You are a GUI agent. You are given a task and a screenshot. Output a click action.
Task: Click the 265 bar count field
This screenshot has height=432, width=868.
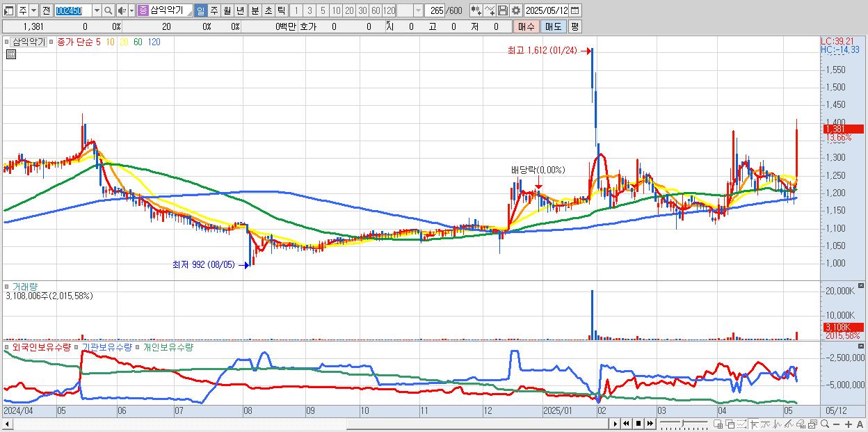tap(435, 10)
